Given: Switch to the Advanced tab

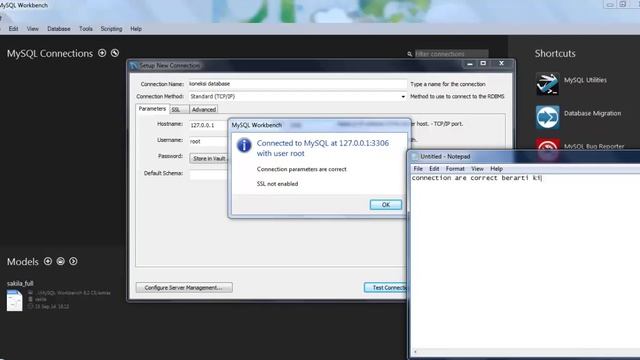Looking at the screenshot, I should click(x=204, y=109).
